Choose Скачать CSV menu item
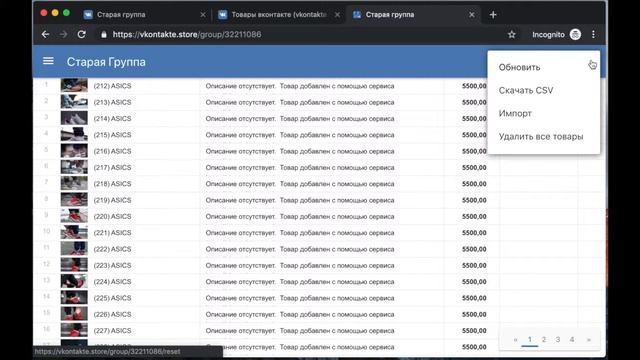Screen dimensions: 640x360 (x=526, y=91)
